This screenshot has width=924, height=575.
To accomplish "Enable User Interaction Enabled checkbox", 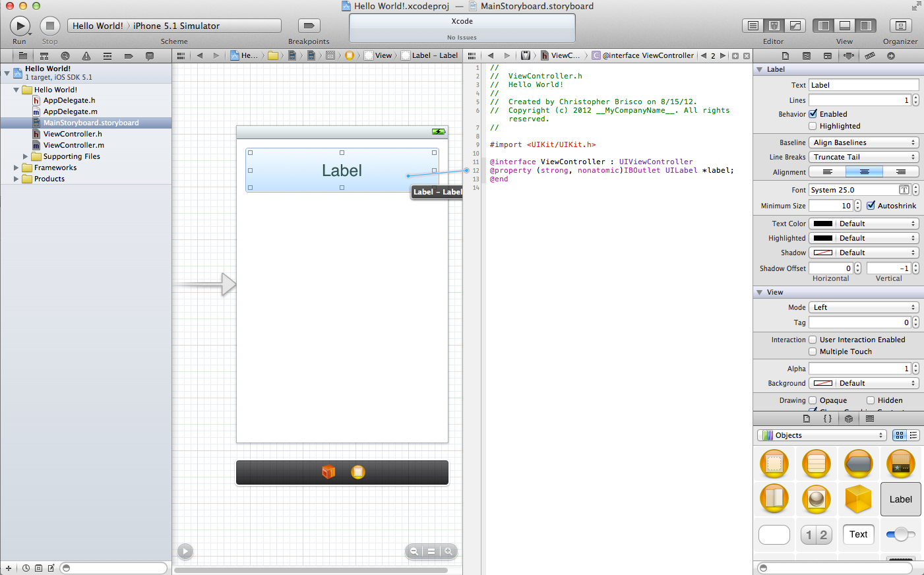I will pos(813,340).
